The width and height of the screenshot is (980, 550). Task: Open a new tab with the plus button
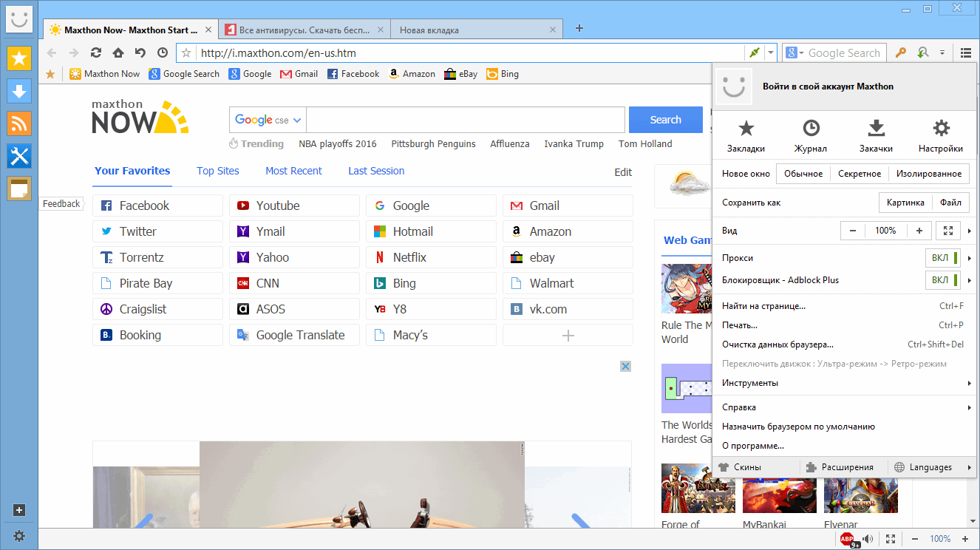(579, 29)
